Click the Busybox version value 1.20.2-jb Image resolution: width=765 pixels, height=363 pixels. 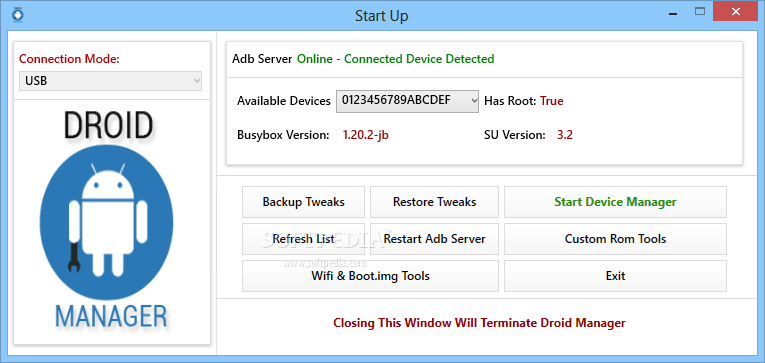pyautogui.click(x=365, y=135)
